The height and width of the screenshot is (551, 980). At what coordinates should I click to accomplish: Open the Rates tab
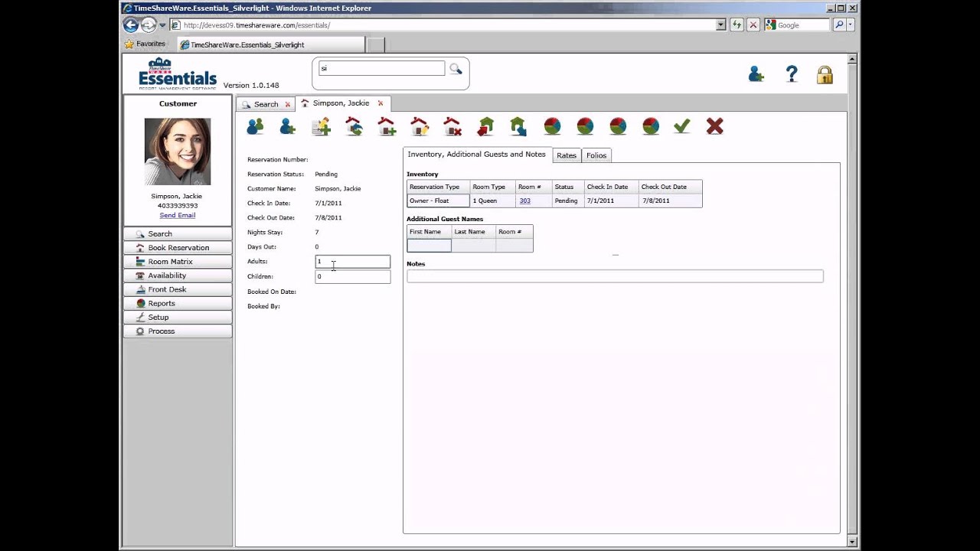click(x=567, y=155)
